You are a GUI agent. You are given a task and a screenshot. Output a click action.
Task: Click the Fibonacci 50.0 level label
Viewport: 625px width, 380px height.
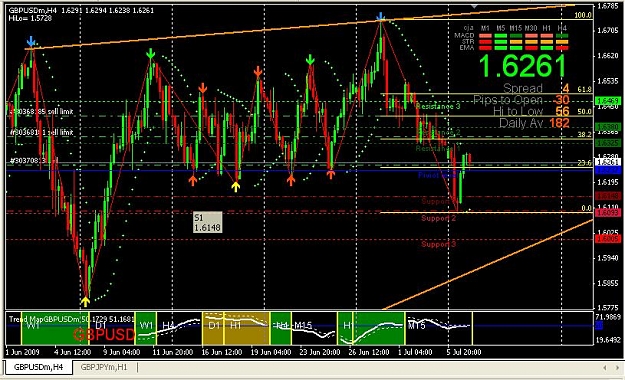click(x=584, y=112)
